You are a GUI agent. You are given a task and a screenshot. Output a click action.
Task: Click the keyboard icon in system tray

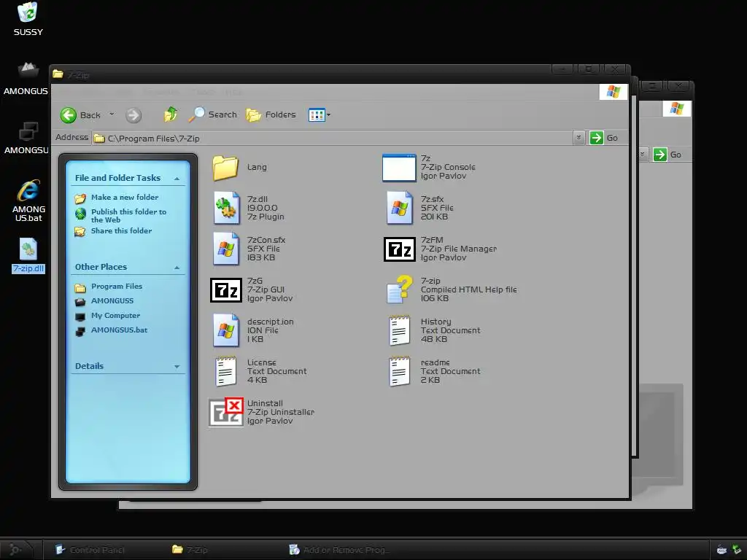point(721,550)
